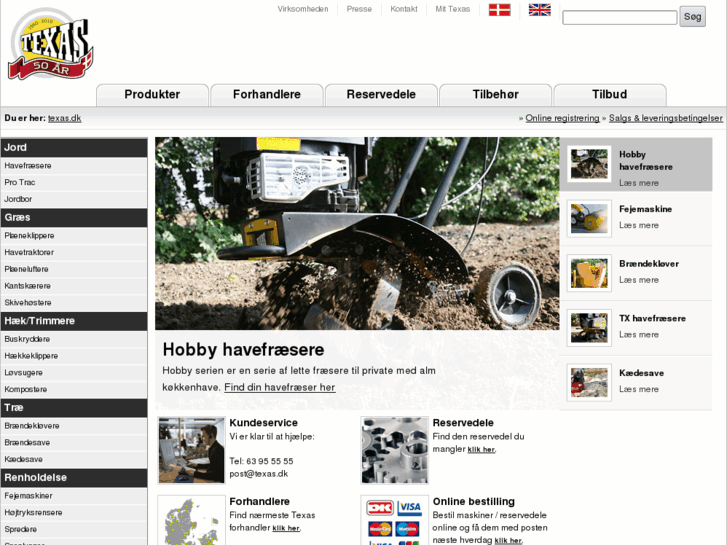
Task: Open Spredere in the sidebar
Action: (74, 529)
